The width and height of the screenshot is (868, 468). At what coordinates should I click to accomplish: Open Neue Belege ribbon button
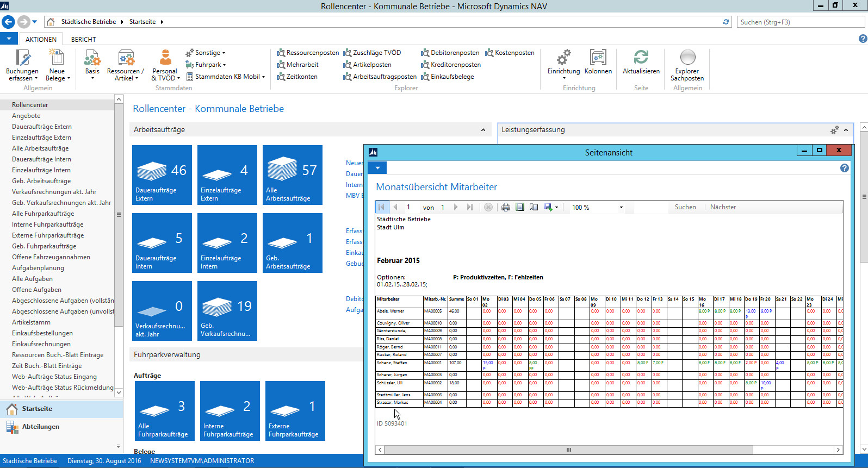coord(57,65)
